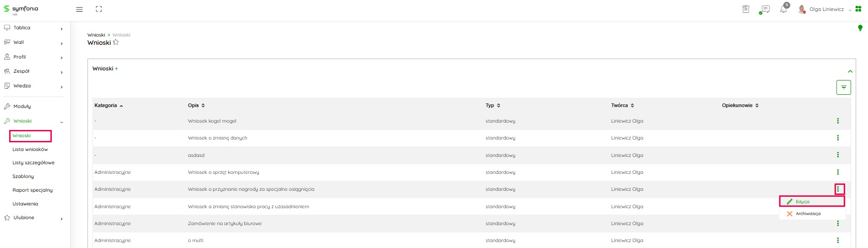The height and width of the screenshot is (248, 868).
Task: Open Lista wniosków in the sidebar
Action: point(30,150)
